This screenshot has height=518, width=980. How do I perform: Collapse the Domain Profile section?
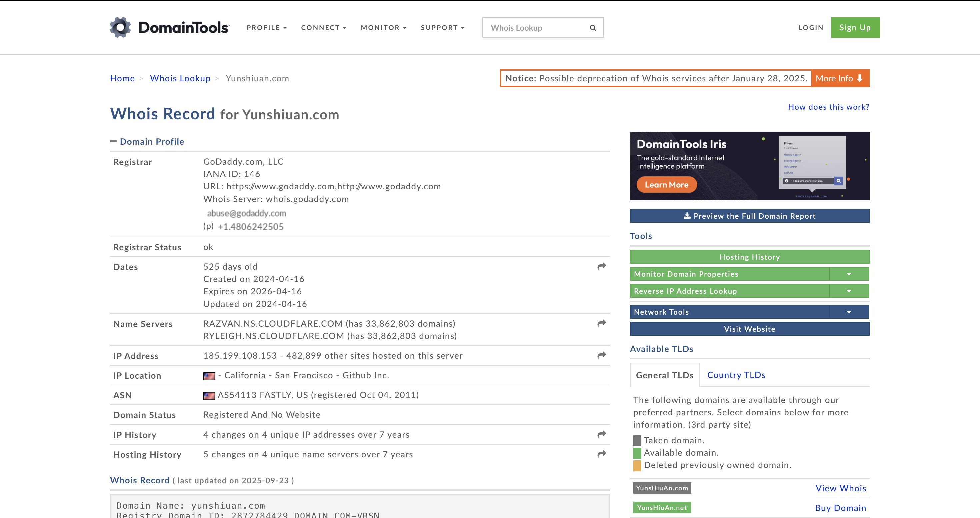[113, 141]
